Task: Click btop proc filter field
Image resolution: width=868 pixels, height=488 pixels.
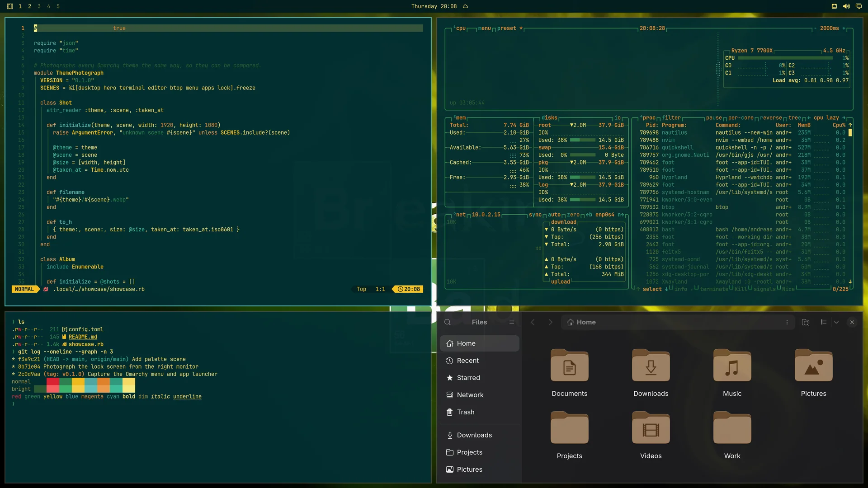Action: pyautogui.click(x=671, y=117)
